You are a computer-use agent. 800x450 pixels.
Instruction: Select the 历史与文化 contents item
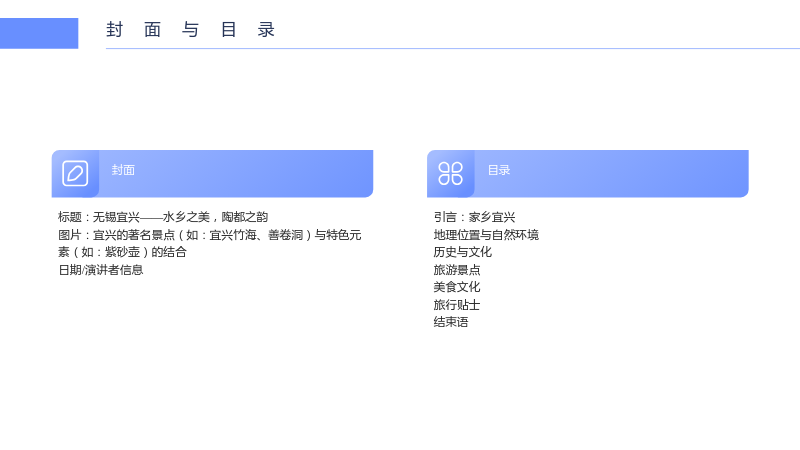[463, 252]
